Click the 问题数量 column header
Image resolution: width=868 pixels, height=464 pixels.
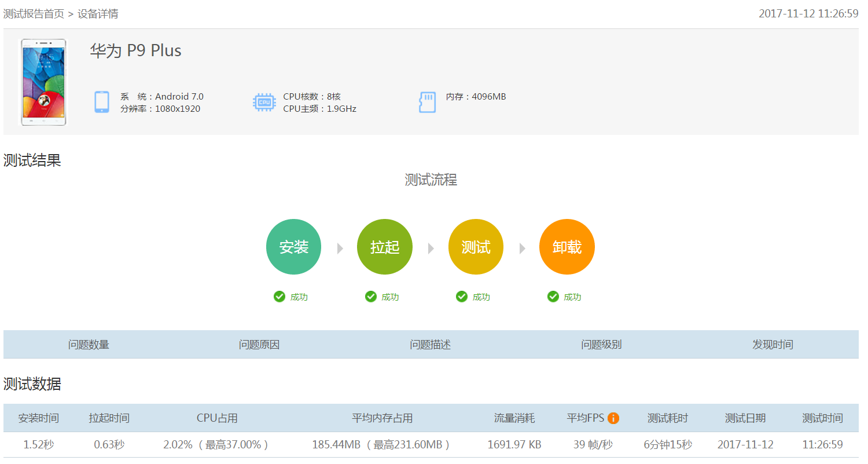(x=89, y=345)
